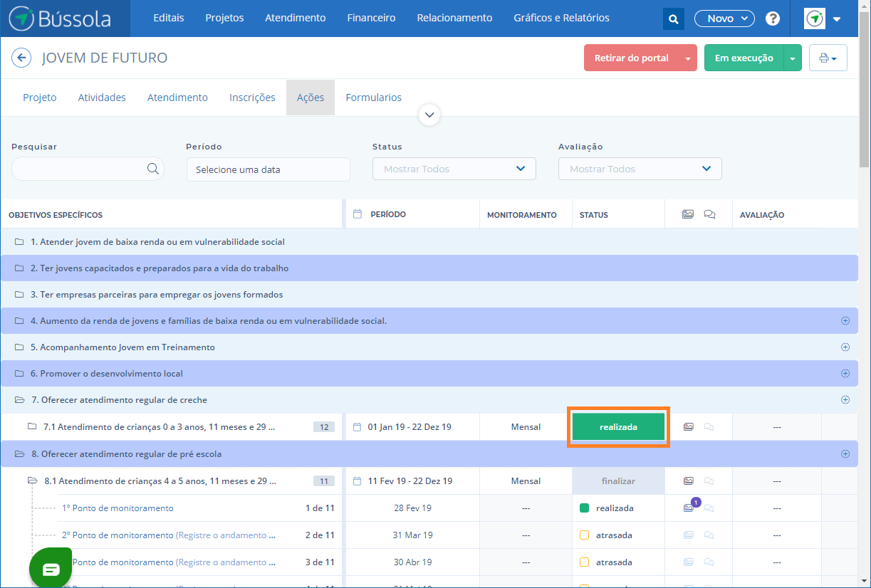Open the Status filter dropdown
The width and height of the screenshot is (871, 588).
[x=454, y=169]
